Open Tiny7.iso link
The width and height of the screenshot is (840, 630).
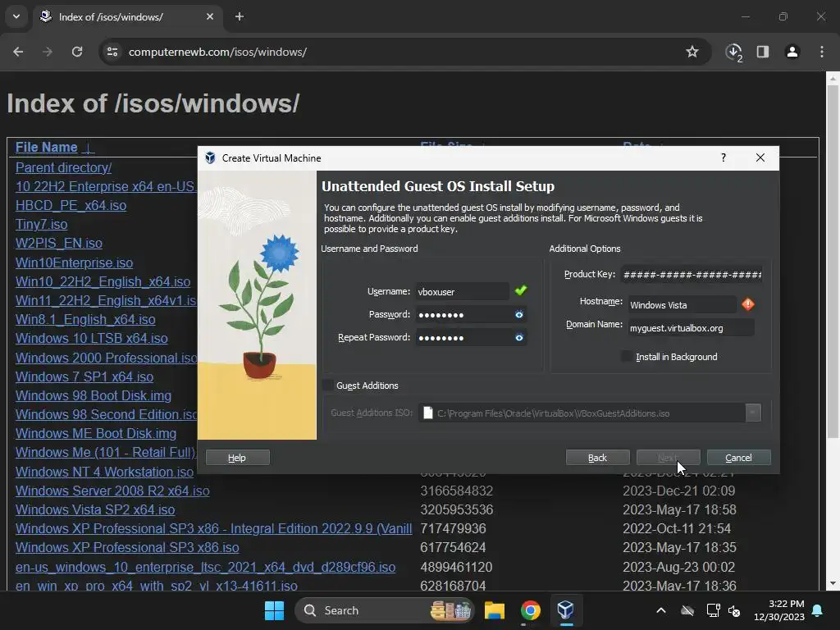41,224
